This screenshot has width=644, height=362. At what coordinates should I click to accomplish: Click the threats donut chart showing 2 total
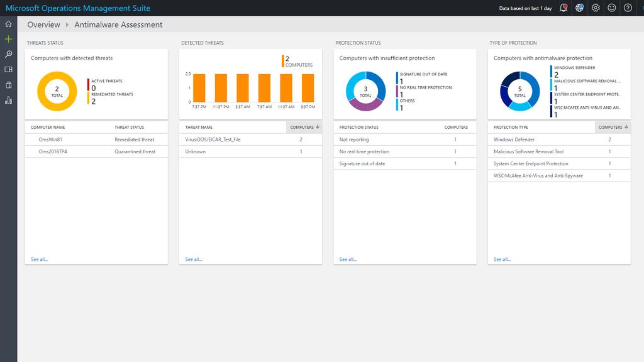point(57,91)
